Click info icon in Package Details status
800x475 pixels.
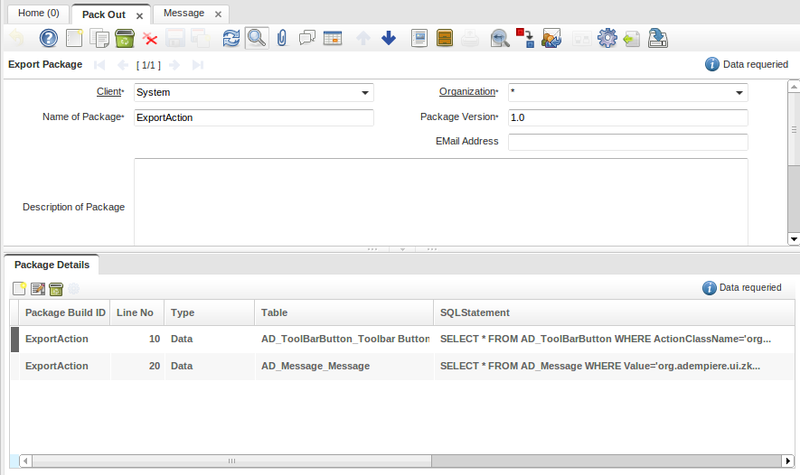click(709, 288)
